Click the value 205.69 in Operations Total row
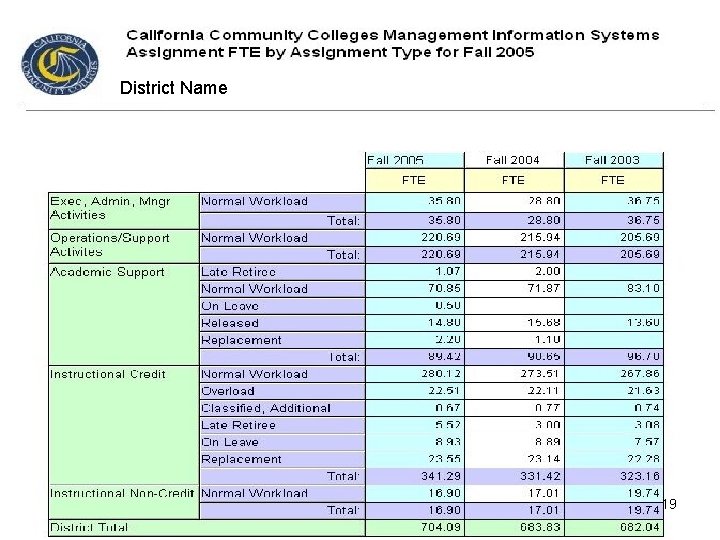This screenshot has width=720, height=540. [x=640, y=254]
